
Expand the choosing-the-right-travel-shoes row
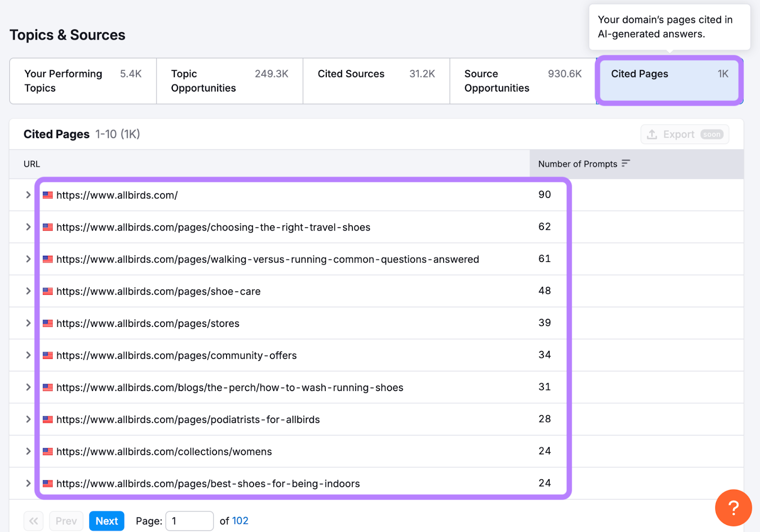[x=28, y=227]
